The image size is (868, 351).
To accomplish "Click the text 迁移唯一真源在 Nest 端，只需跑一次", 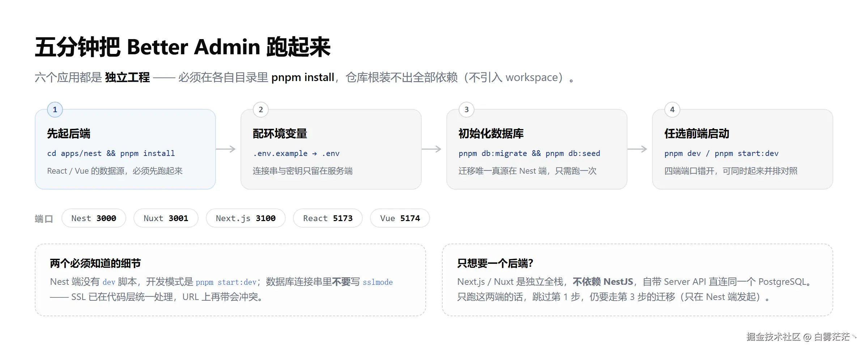I will point(528,171).
